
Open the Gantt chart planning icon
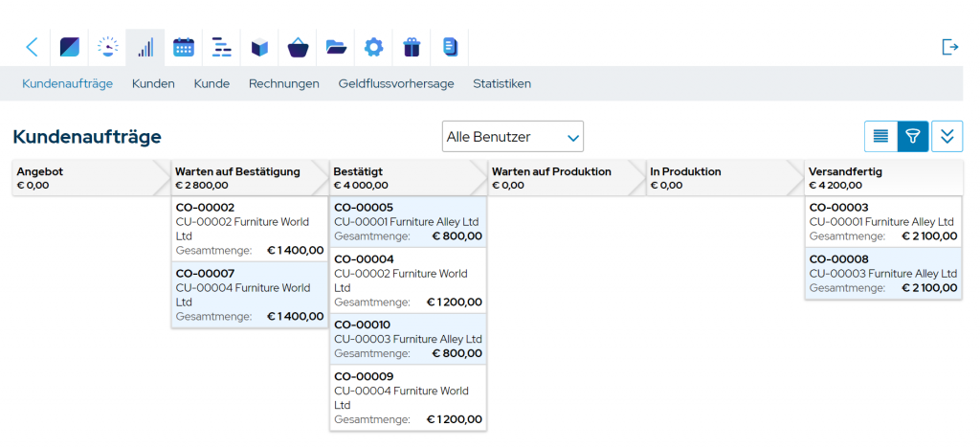(222, 47)
